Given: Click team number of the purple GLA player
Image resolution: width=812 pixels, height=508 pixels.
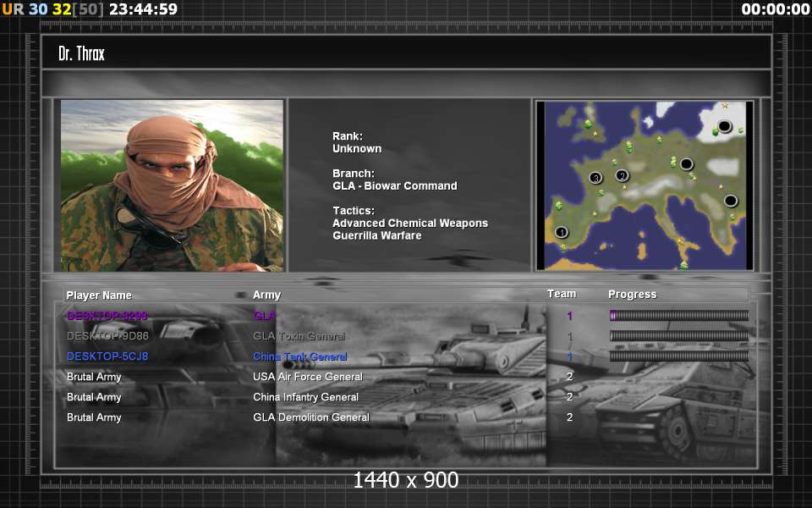Looking at the screenshot, I should 569,316.
